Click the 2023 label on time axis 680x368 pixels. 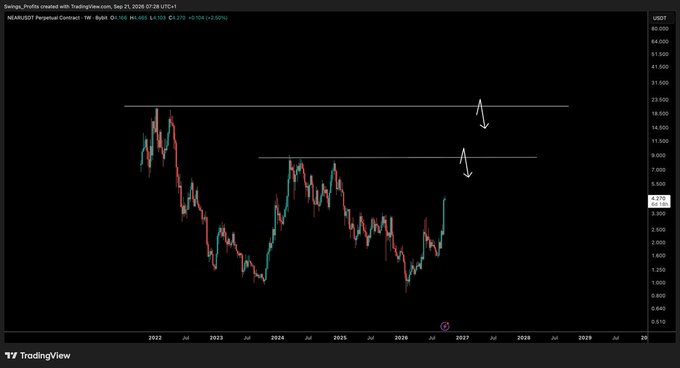coord(216,338)
